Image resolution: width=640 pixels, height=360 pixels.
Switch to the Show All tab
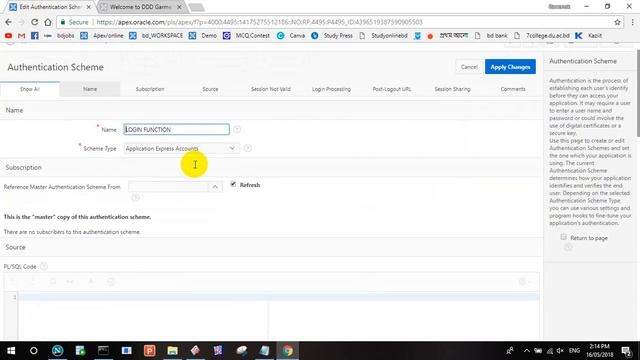[30, 89]
